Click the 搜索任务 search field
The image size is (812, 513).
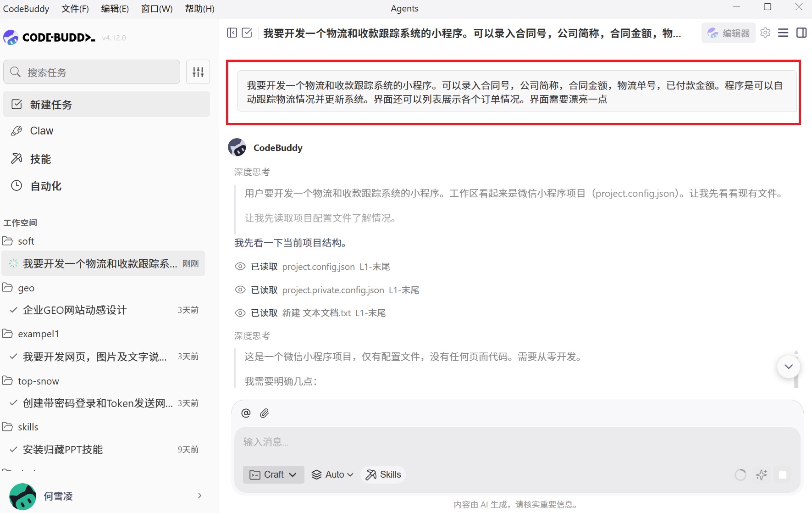coord(92,72)
